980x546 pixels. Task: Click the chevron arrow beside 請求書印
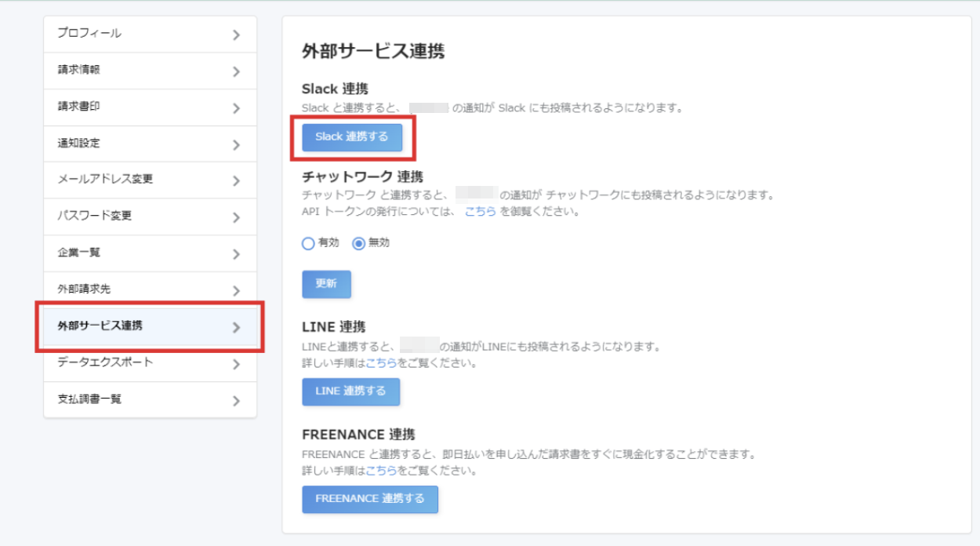[x=236, y=108]
